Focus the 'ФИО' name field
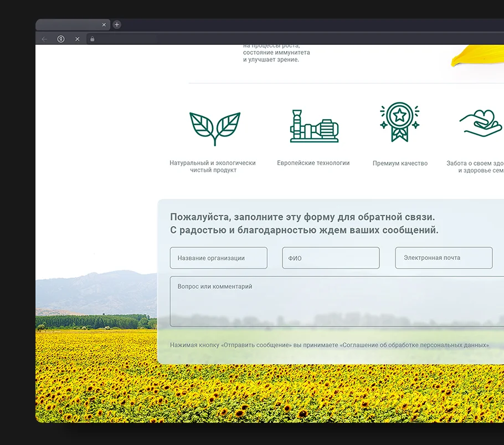 331,258
